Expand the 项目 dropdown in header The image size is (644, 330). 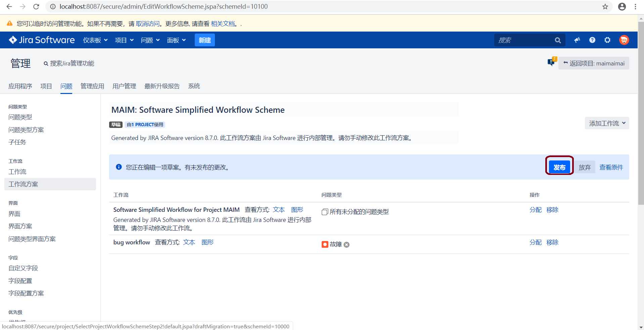click(124, 40)
